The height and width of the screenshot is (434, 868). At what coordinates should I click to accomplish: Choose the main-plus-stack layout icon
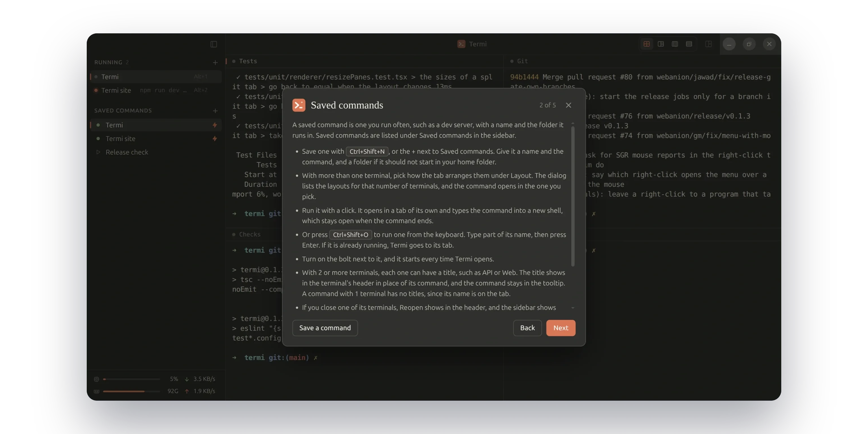661,44
